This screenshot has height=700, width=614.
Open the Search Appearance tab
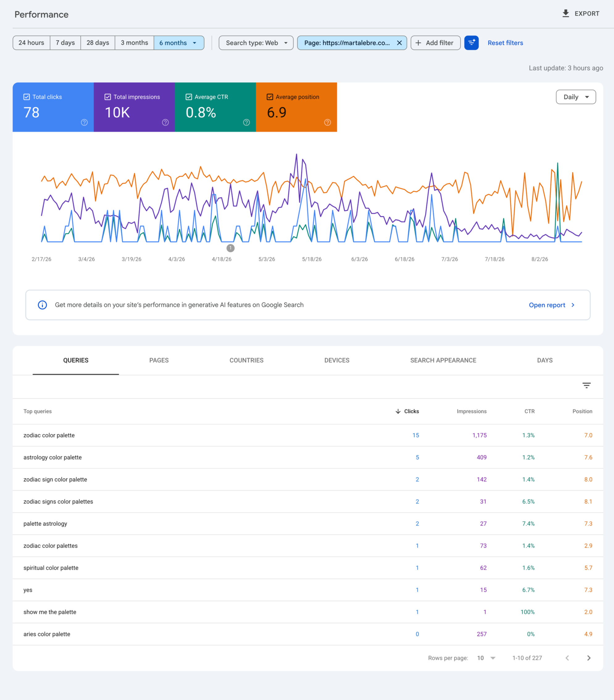coord(443,360)
